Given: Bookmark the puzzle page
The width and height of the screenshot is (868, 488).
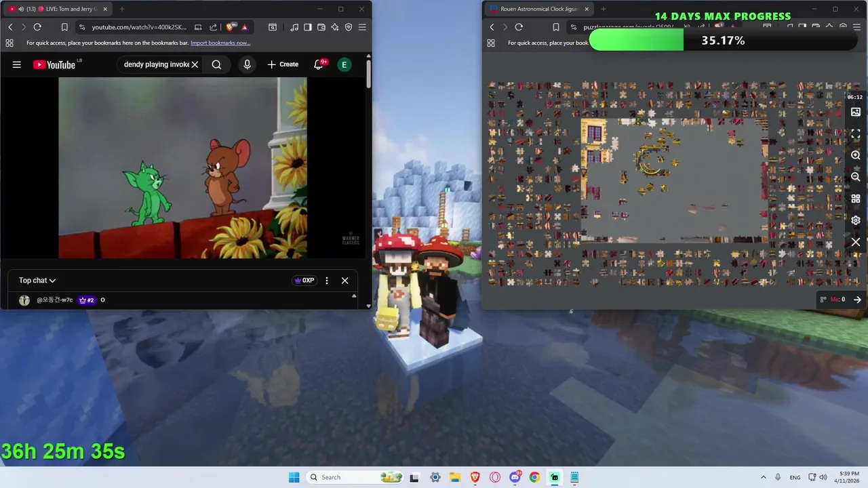Looking at the screenshot, I should [556, 27].
